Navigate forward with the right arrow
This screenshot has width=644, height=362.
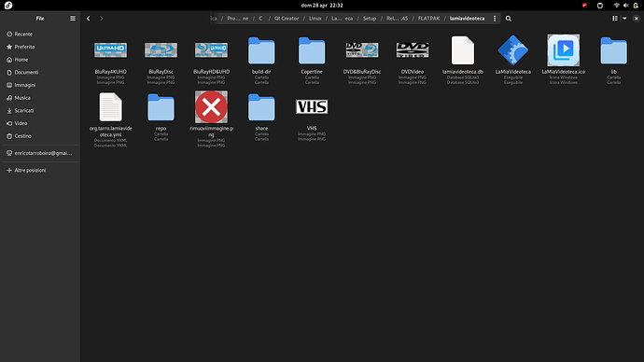pyautogui.click(x=102, y=19)
